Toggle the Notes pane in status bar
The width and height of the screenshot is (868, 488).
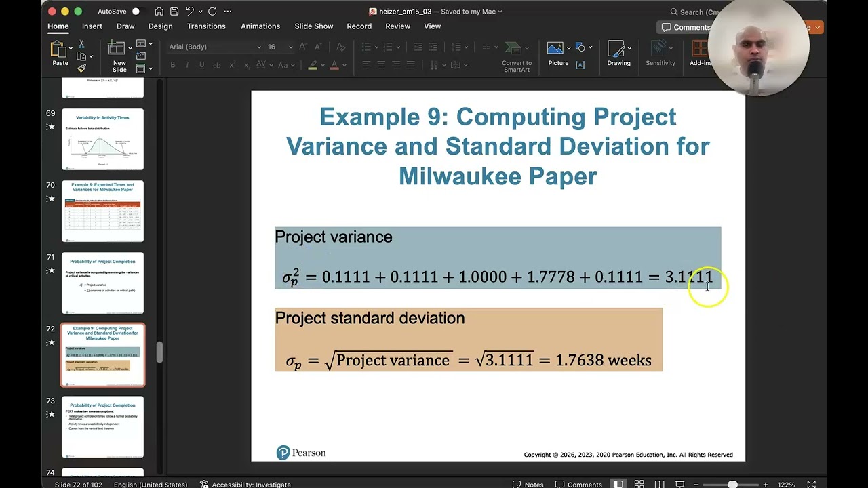pos(528,485)
